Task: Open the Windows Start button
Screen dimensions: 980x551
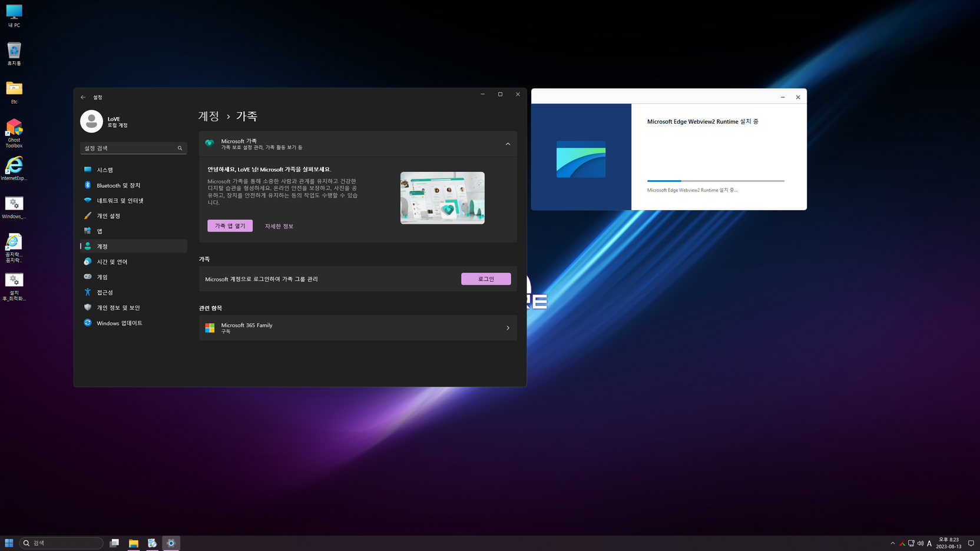Action: point(9,543)
